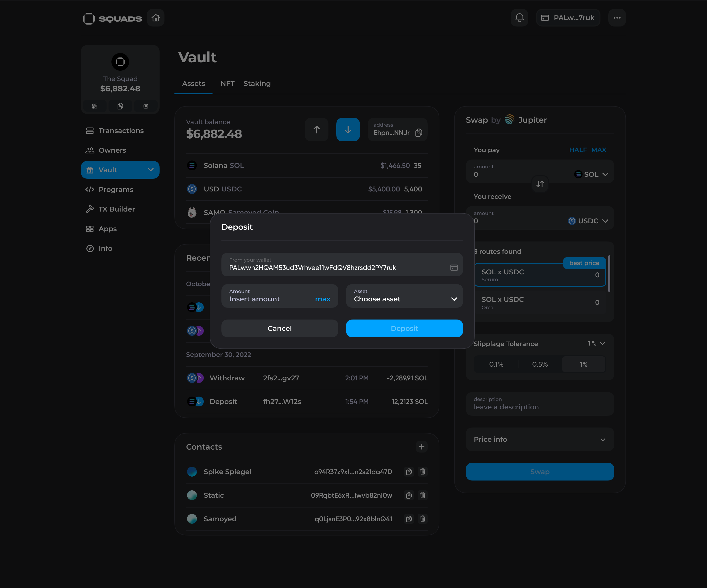The image size is (707, 588).
Task: Open the Choose asset dropdown
Action: coord(404,296)
